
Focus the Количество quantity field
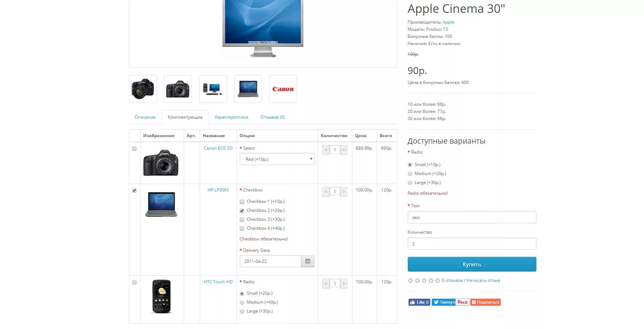click(472, 244)
